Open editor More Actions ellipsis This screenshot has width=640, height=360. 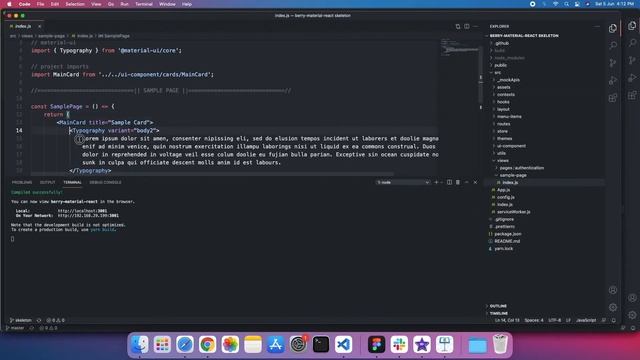coord(476,26)
